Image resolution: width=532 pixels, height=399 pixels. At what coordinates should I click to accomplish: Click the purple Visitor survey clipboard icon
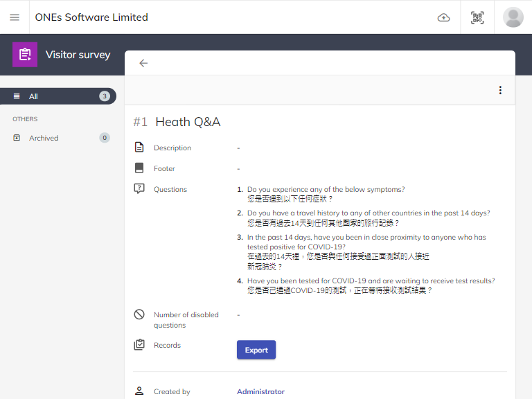pyautogui.click(x=25, y=55)
